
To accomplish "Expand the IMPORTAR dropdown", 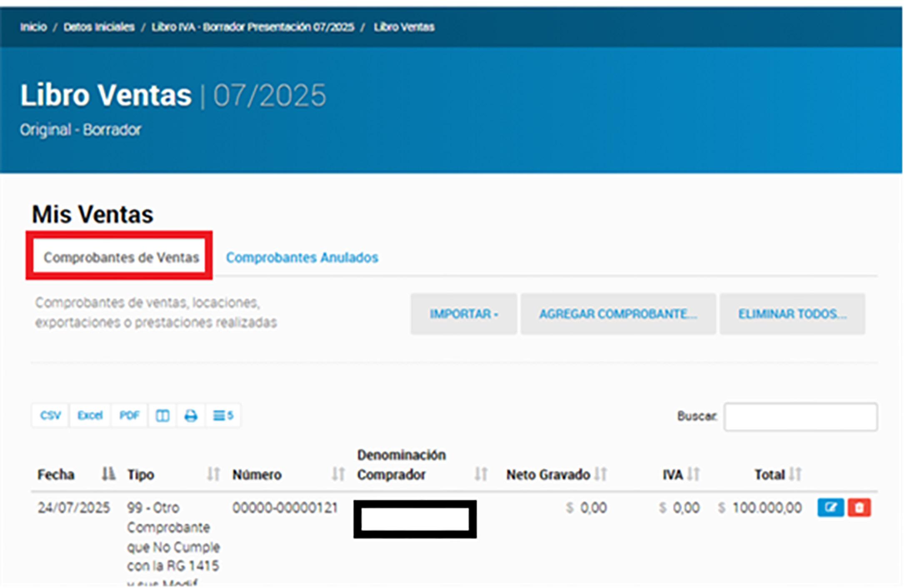I will pyautogui.click(x=463, y=314).
